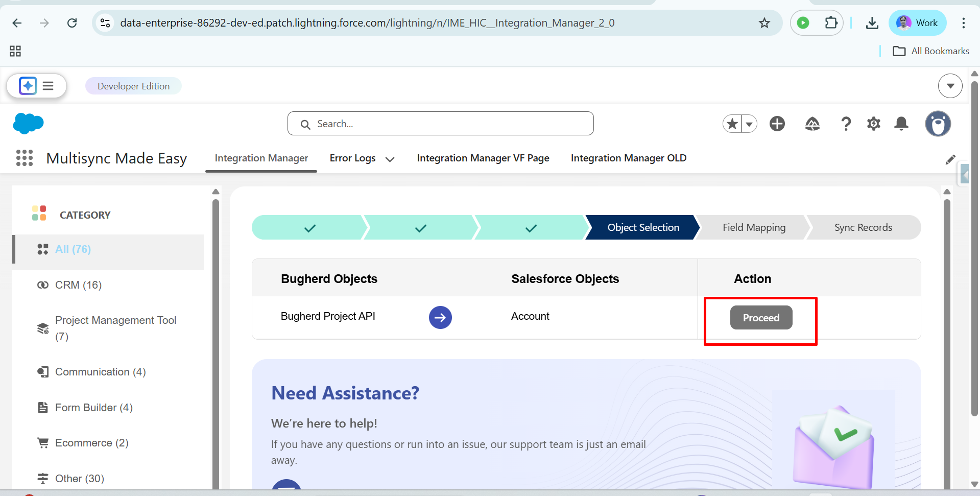This screenshot has height=496, width=980.
Task: Open the Developer Edition sparkle menu button
Action: [x=36, y=86]
